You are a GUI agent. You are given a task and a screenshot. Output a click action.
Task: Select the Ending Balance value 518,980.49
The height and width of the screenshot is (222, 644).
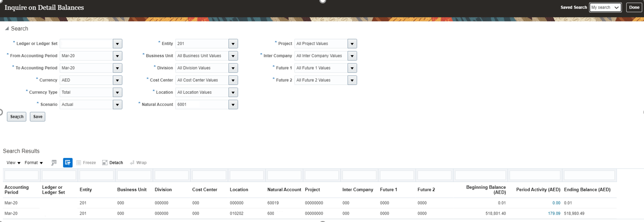point(574,213)
